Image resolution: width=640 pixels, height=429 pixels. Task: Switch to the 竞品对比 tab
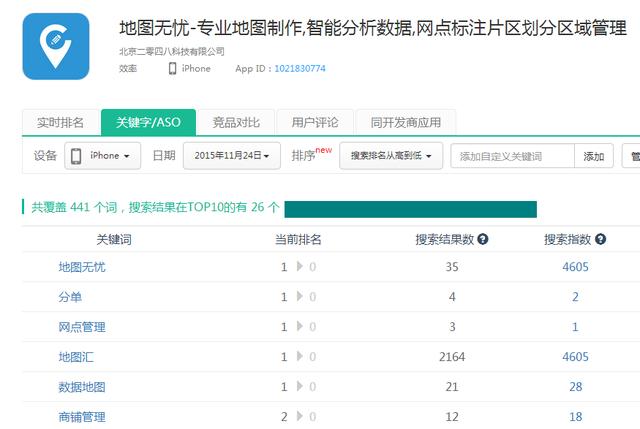click(x=236, y=122)
